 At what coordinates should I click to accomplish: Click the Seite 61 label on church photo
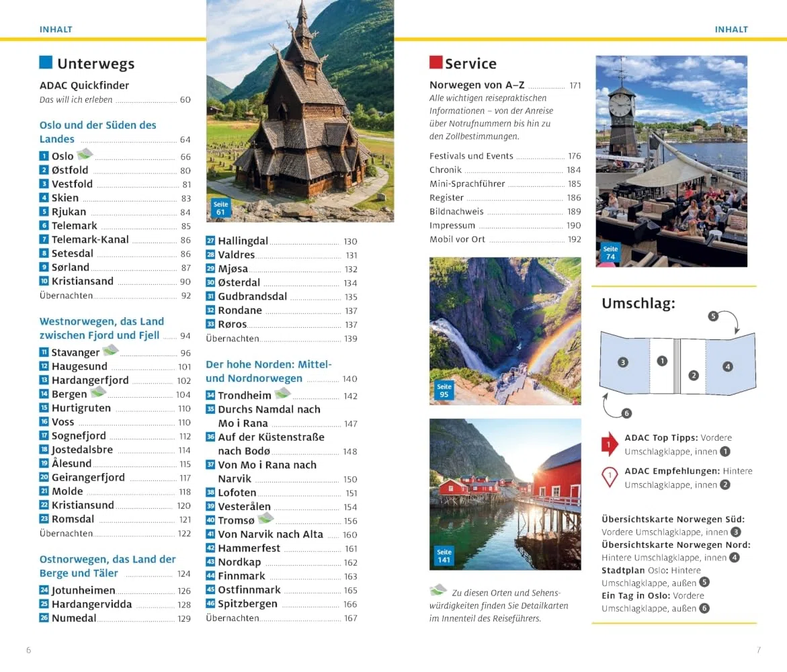(221, 208)
